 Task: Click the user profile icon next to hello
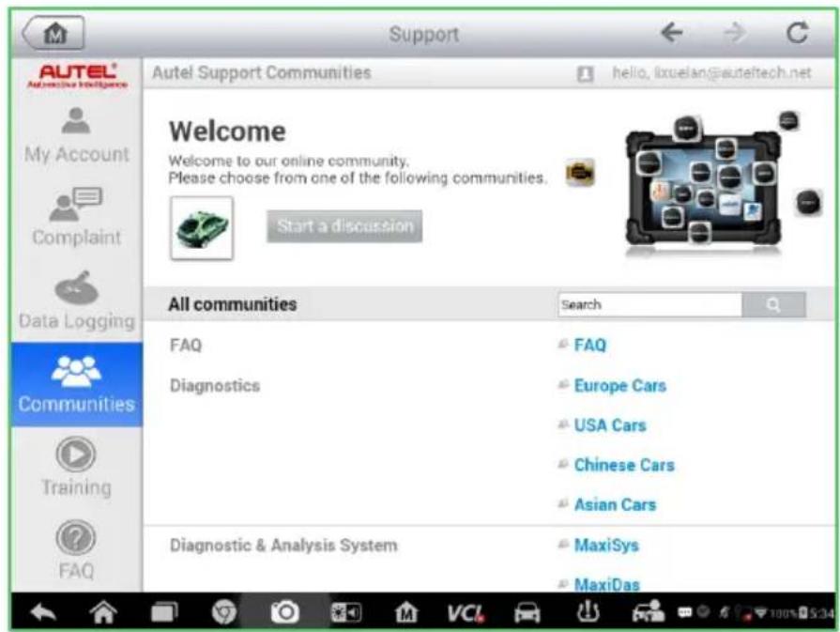pyautogui.click(x=585, y=73)
